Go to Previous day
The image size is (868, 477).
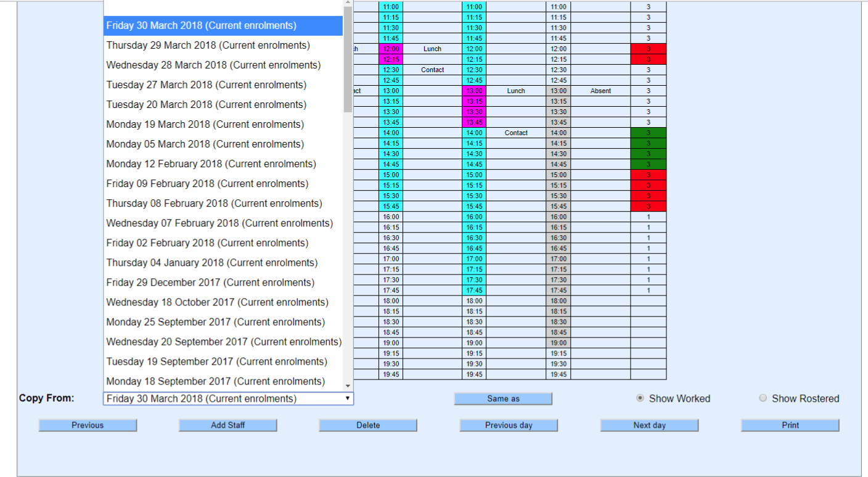[509, 425]
